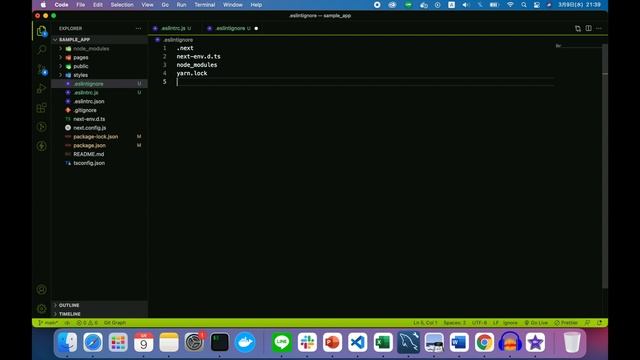Click the .eslintignore breadcrumb

tap(178, 40)
